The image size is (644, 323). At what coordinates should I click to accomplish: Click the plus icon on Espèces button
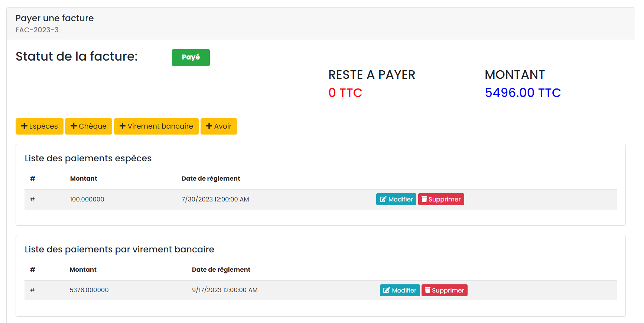tap(24, 126)
